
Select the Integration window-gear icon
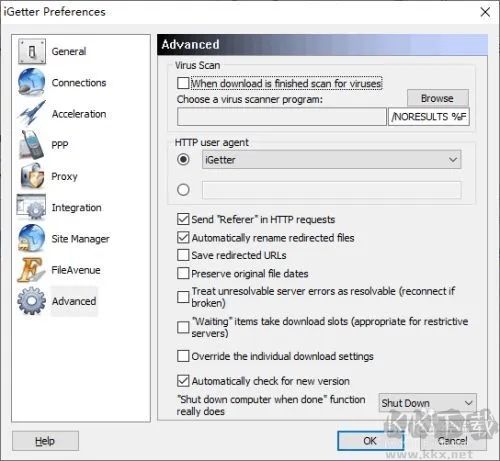[x=32, y=207]
